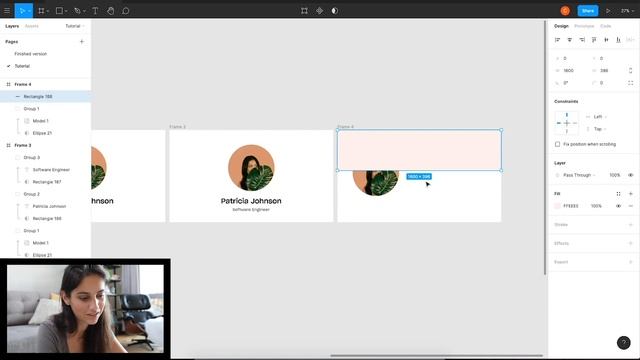Add a new page with plus icon
640x360 pixels.
82,42
